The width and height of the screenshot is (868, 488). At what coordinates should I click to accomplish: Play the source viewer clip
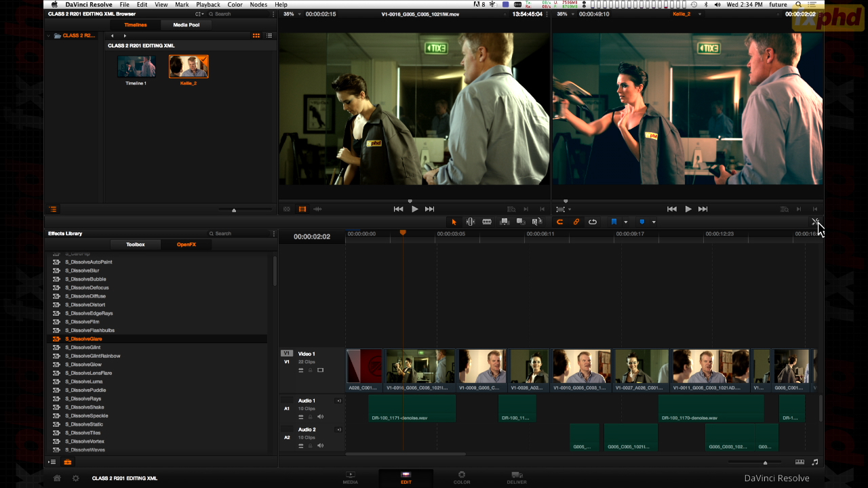415,209
